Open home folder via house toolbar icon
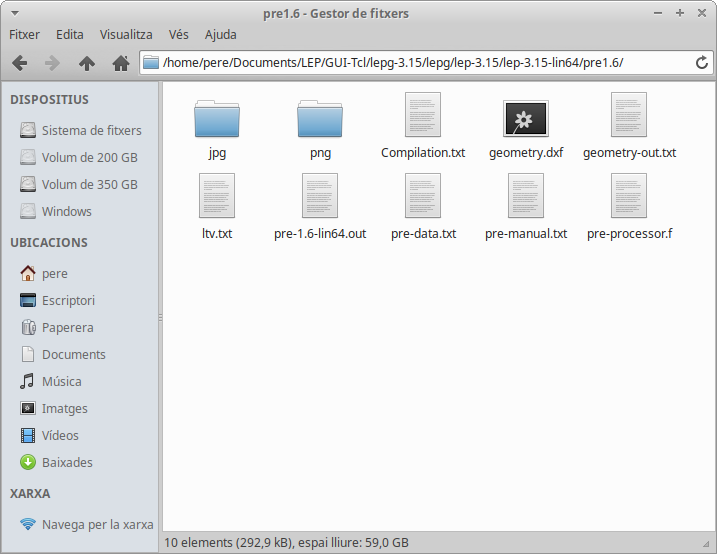Screen dimensions: 717x554 click(x=121, y=63)
